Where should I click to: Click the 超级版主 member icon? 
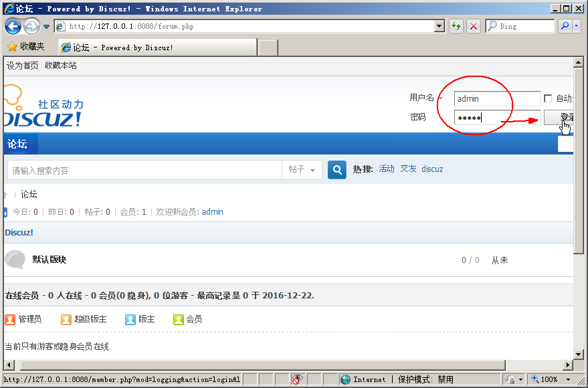tap(66, 319)
